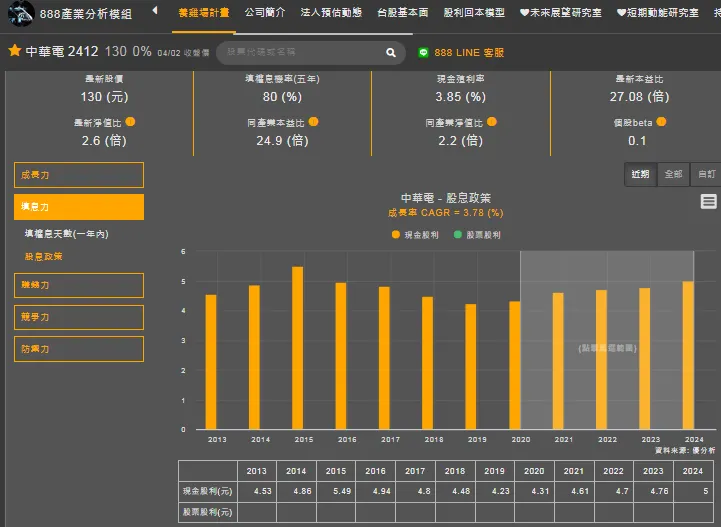Show info for 同產業本益比
The width and height of the screenshot is (721, 527).
pyautogui.click(x=314, y=122)
